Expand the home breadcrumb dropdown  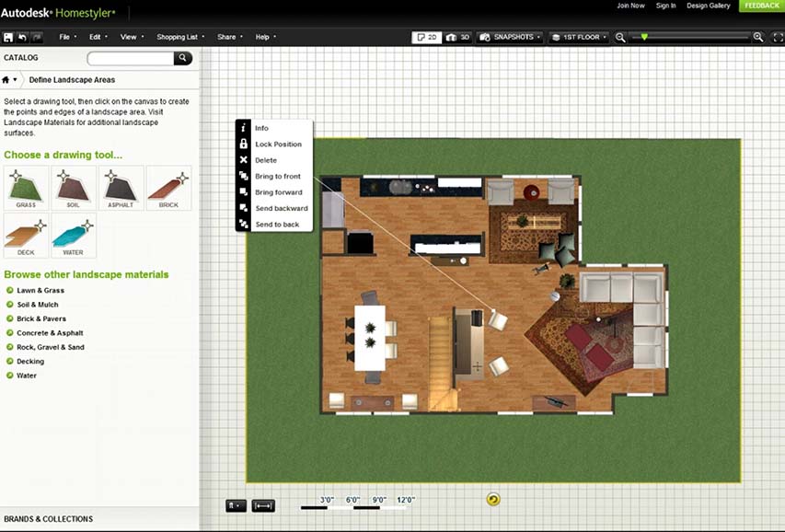tap(10, 80)
